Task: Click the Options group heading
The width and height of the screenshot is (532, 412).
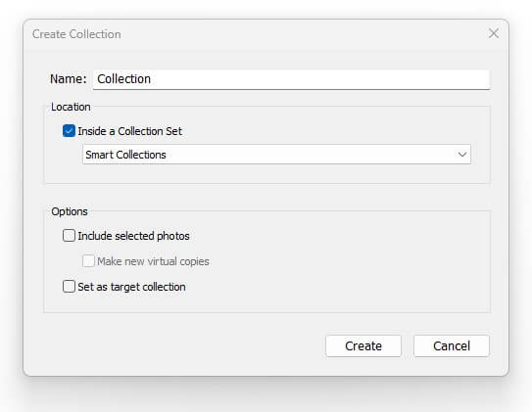Action: (x=70, y=211)
